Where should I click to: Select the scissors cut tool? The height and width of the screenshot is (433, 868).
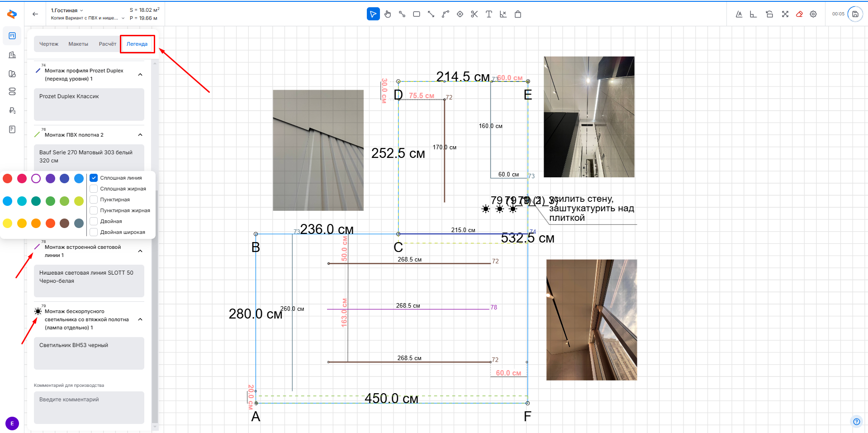[x=474, y=14]
